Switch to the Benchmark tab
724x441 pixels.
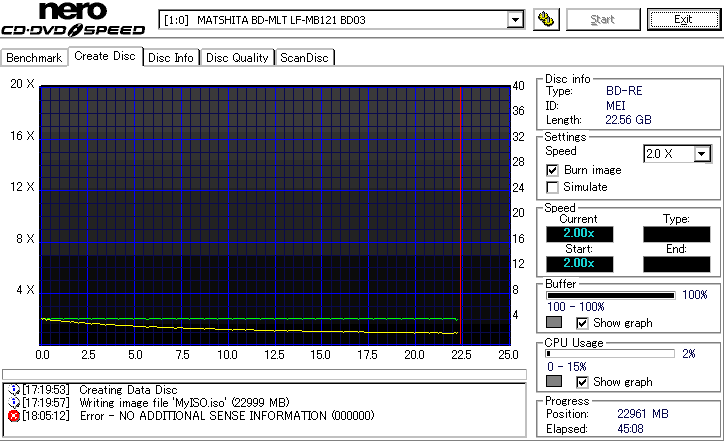click(35, 58)
